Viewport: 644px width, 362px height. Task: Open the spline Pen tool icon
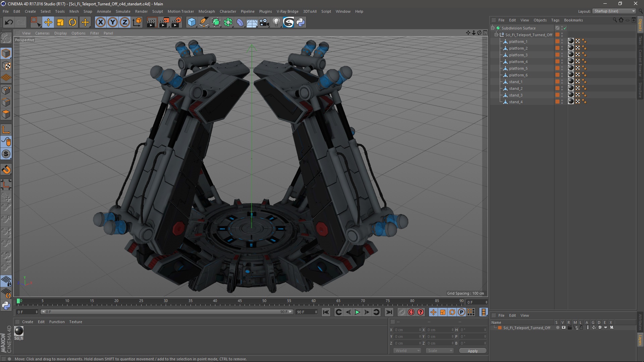(x=204, y=22)
